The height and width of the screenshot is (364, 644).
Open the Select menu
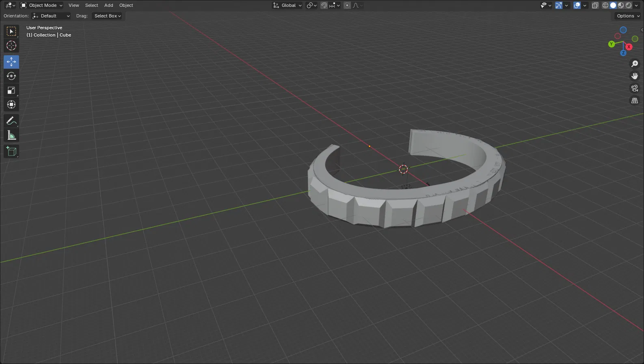click(92, 5)
